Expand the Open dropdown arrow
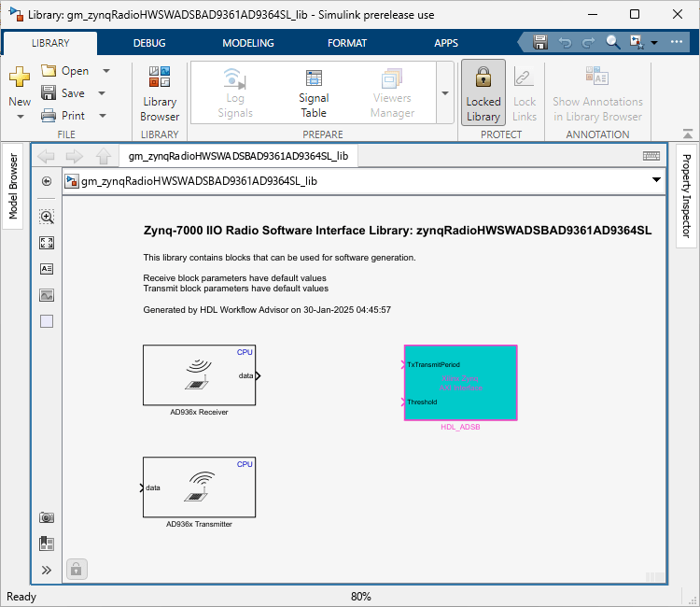This screenshot has width=700, height=607. [x=106, y=71]
